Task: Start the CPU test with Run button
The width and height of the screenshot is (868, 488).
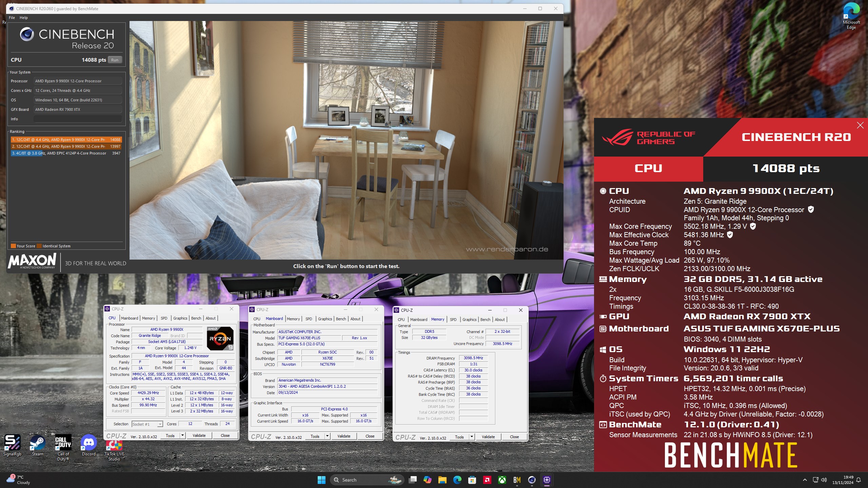Action: pyautogui.click(x=115, y=60)
